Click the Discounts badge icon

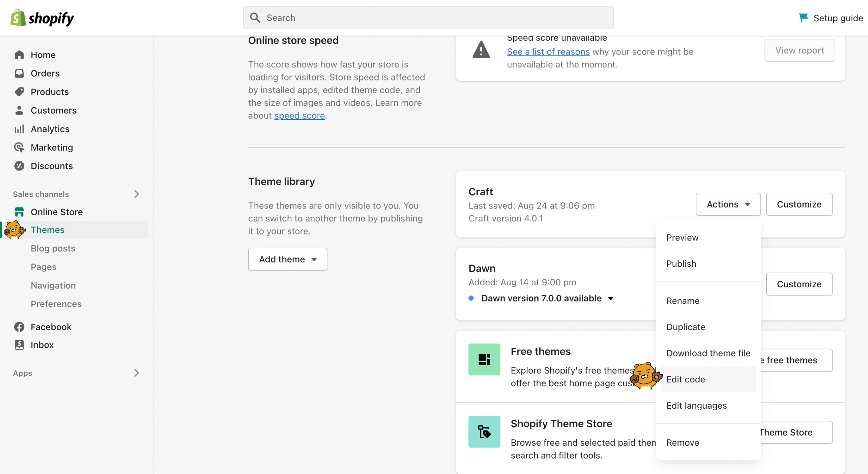coord(19,166)
